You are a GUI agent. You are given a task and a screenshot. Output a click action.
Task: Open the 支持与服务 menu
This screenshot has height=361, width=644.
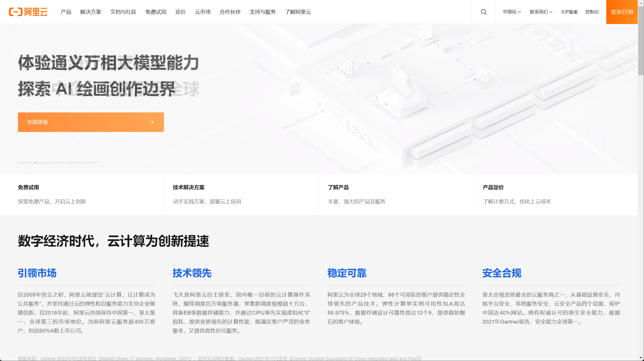262,12
